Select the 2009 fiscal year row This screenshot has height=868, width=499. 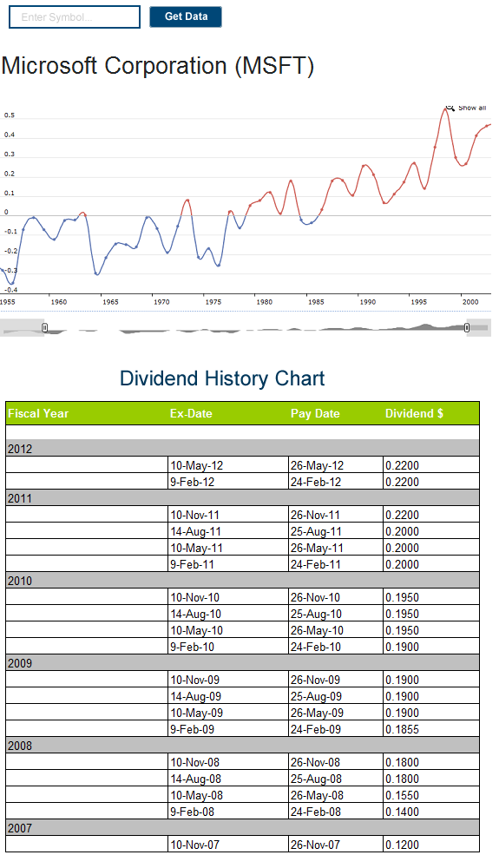click(x=242, y=663)
